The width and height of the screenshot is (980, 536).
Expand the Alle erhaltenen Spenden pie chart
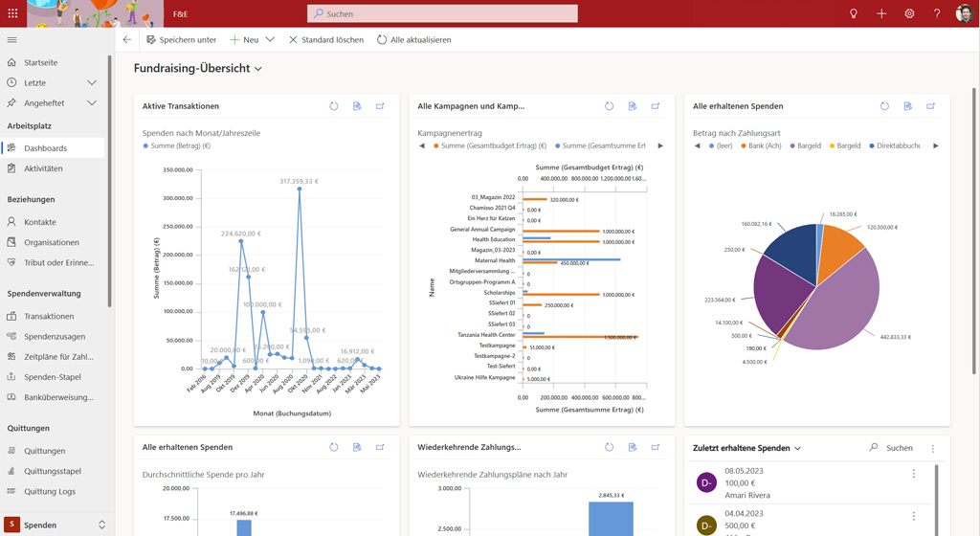[931, 106]
